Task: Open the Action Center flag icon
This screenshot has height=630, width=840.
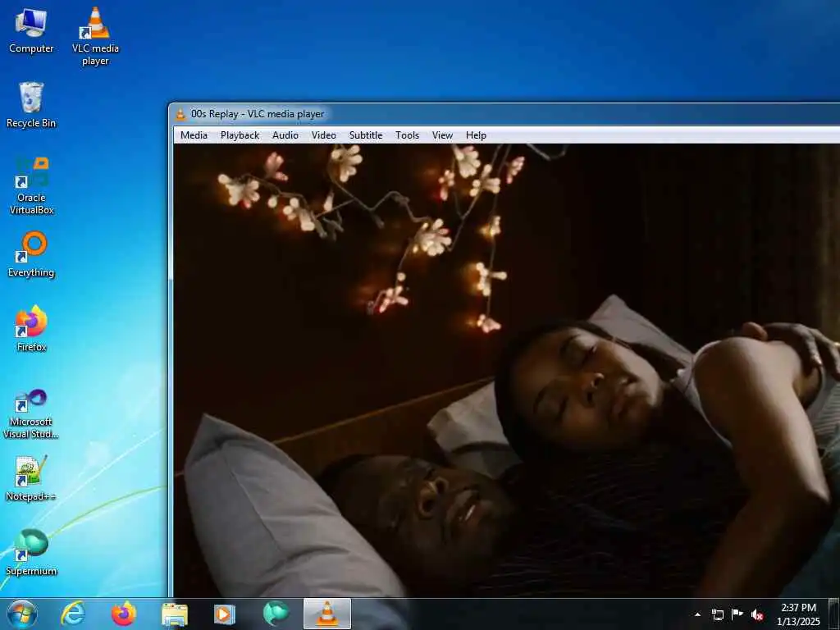Action: 737,614
